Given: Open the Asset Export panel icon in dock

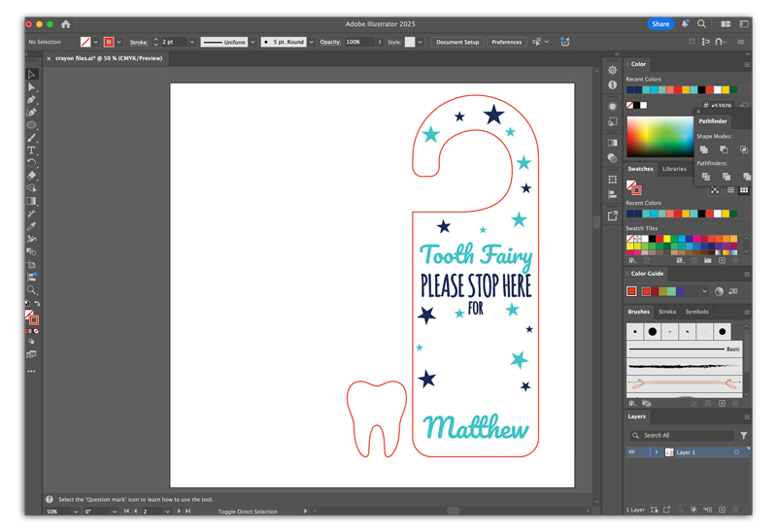Looking at the screenshot, I should point(613,216).
